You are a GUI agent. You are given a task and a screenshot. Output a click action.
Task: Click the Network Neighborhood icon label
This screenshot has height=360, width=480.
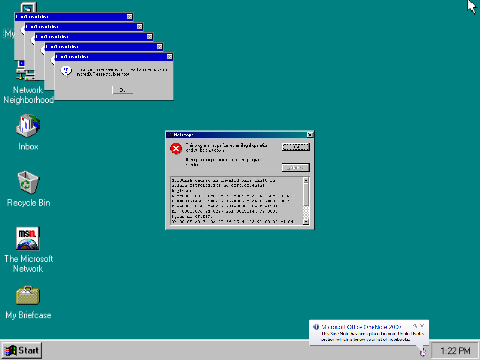pos(28,95)
